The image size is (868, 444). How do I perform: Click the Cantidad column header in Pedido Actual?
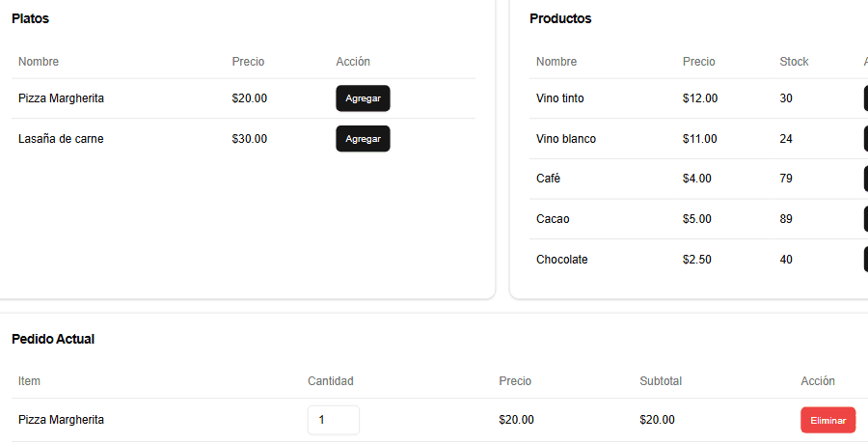[x=331, y=381]
